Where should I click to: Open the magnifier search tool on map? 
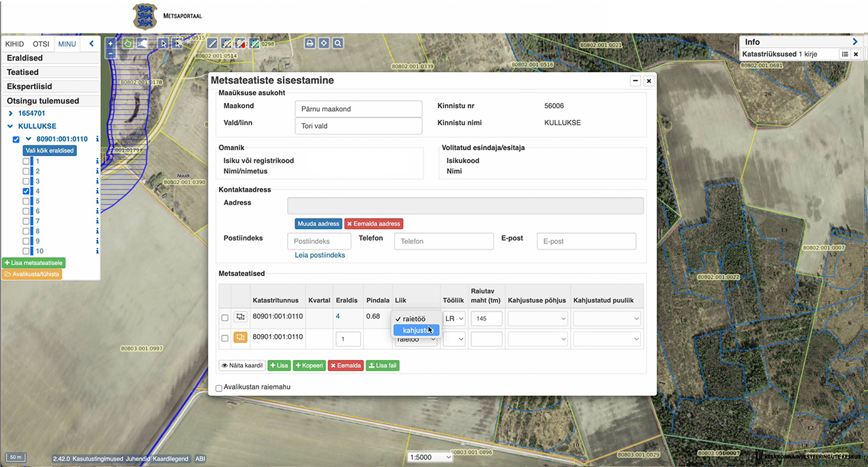point(338,43)
